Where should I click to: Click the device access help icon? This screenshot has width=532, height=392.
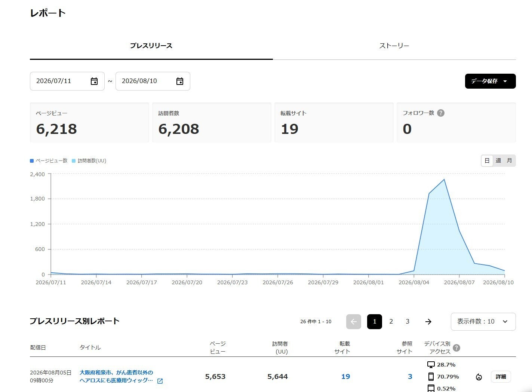[456, 348]
